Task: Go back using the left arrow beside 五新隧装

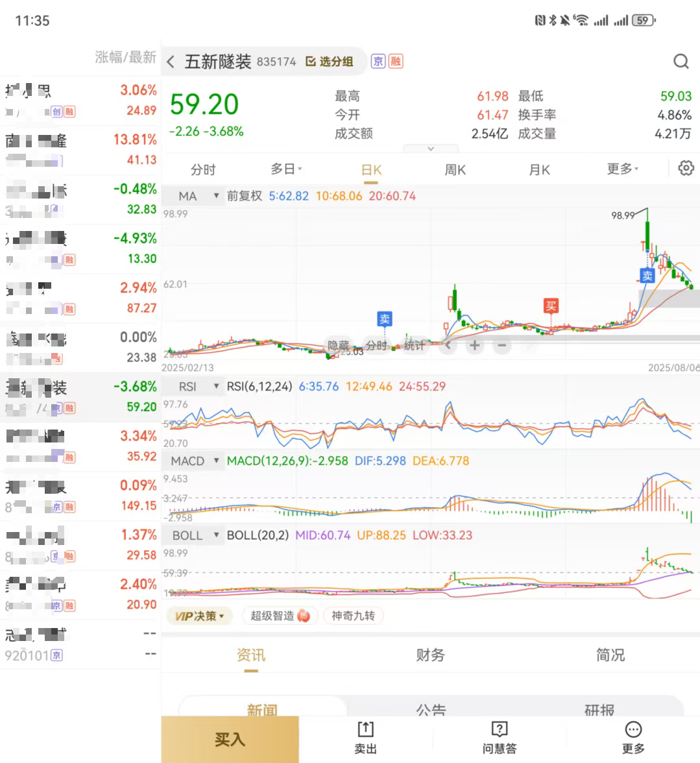Action: click(171, 62)
